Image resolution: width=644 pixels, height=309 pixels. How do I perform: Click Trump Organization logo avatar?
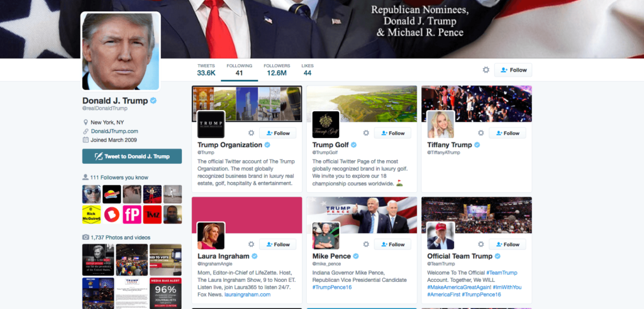point(211,124)
